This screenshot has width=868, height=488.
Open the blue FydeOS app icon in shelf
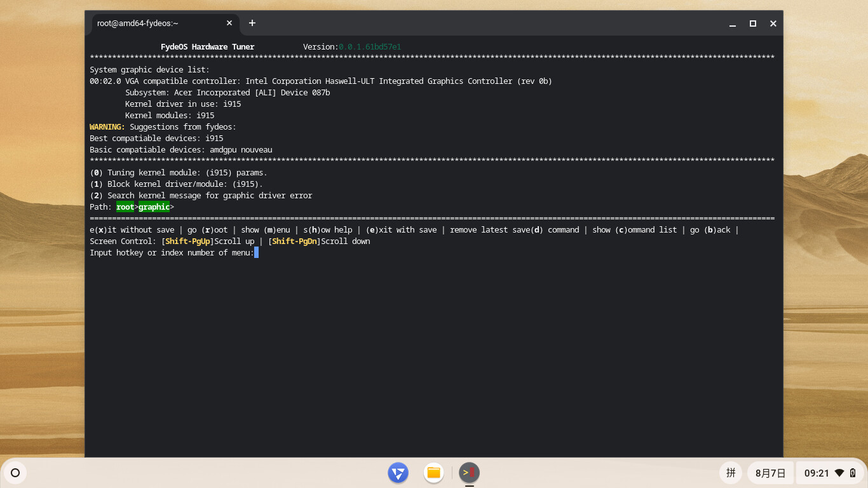point(398,473)
